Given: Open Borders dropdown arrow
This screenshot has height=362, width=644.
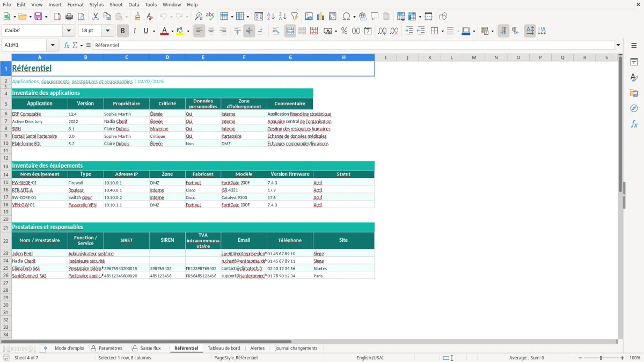Looking at the screenshot, I should (x=442, y=31).
